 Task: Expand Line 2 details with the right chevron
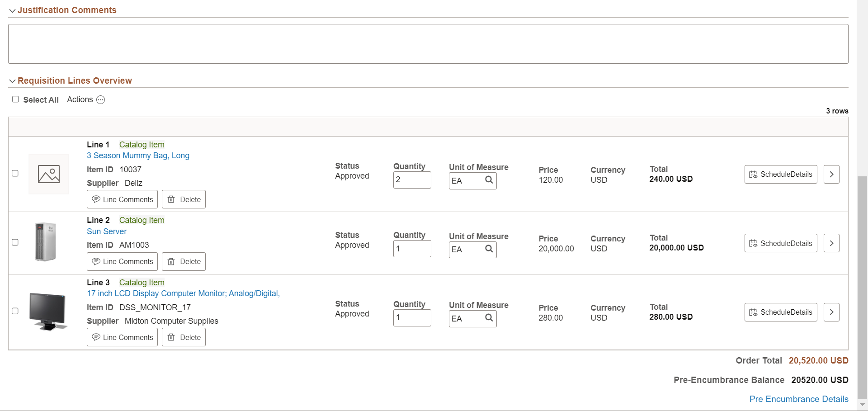(x=831, y=243)
